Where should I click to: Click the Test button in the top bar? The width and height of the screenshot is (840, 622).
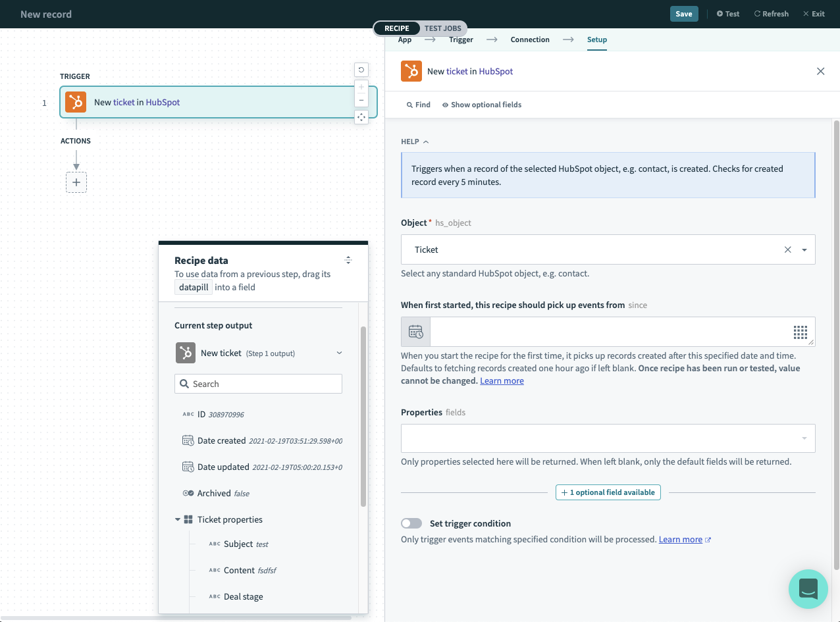pyautogui.click(x=728, y=14)
